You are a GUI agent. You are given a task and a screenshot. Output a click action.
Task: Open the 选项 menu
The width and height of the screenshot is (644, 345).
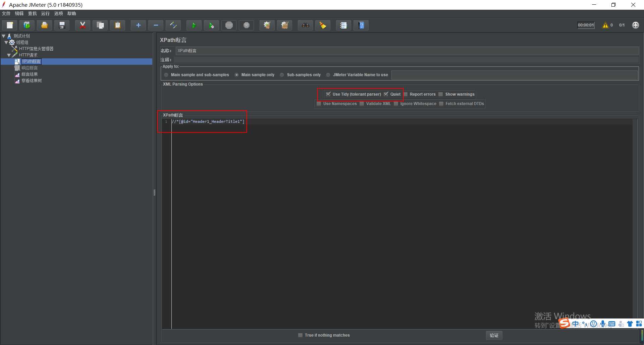(58, 13)
